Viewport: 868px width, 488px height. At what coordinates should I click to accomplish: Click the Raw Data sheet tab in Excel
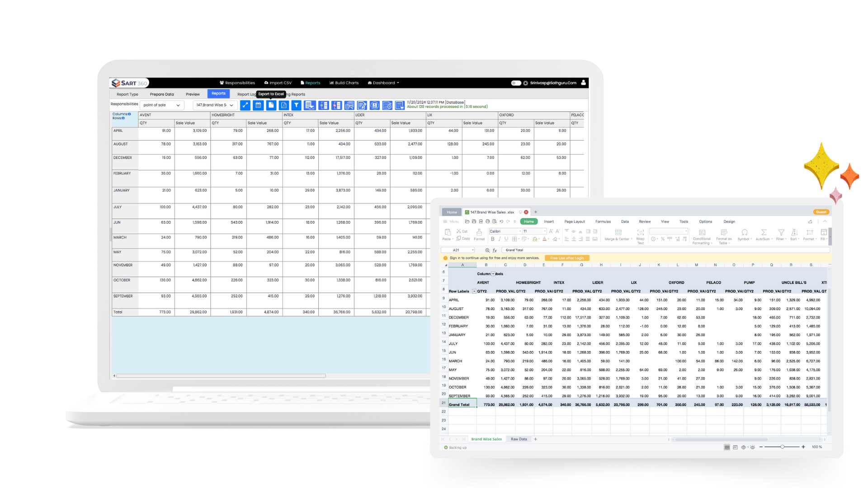519,439
